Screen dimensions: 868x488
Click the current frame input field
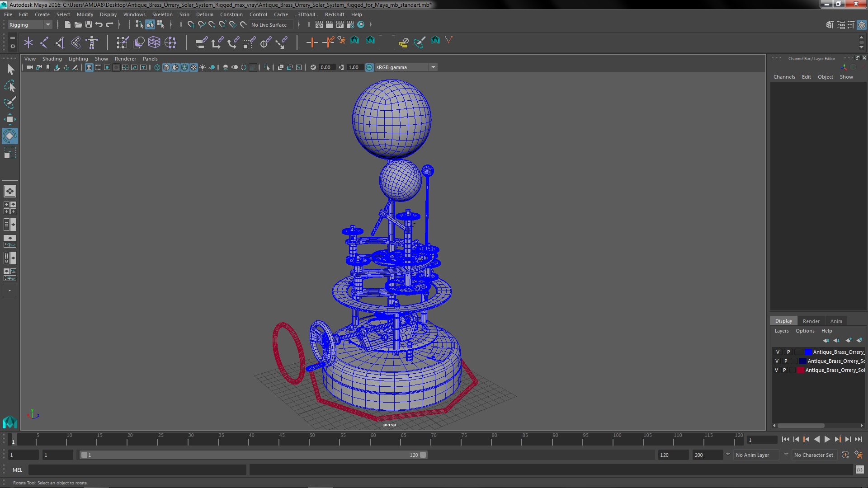[762, 440]
